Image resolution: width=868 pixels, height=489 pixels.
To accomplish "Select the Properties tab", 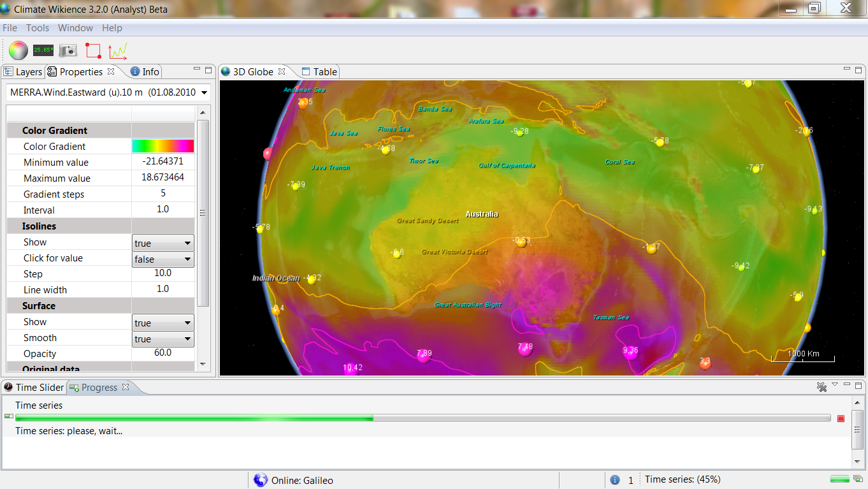I will [x=81, y=72].
